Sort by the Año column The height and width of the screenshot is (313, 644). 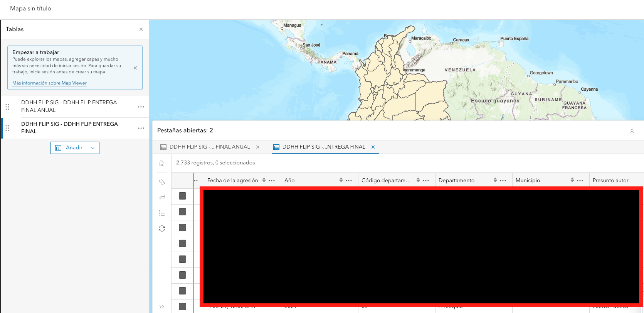341,180
